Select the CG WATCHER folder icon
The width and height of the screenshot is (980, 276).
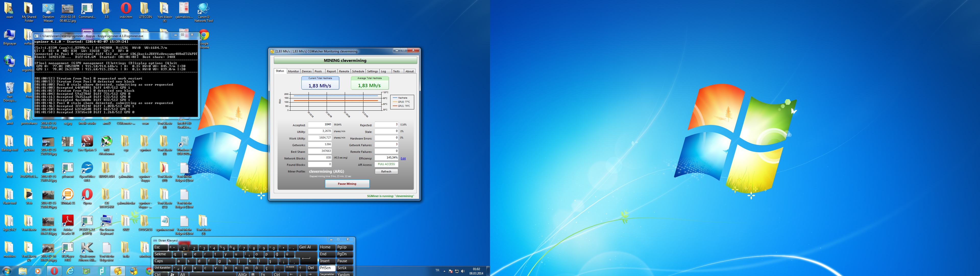(106, 199)
